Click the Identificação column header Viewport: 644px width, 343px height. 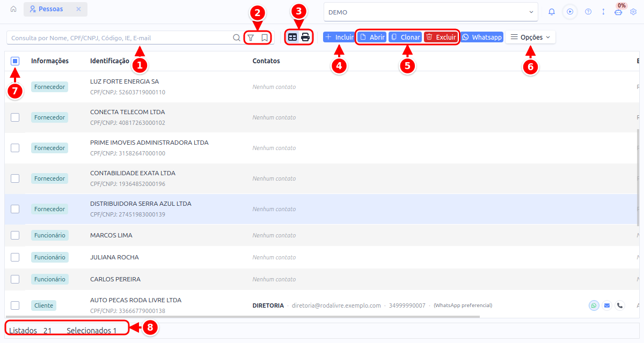click(x=109, y=61)
